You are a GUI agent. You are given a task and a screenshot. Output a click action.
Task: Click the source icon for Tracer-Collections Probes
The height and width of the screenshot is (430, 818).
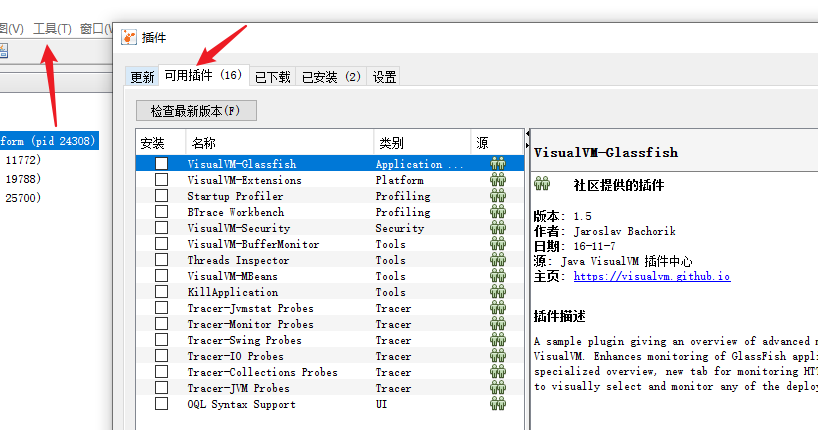click(x=498, y=372)
